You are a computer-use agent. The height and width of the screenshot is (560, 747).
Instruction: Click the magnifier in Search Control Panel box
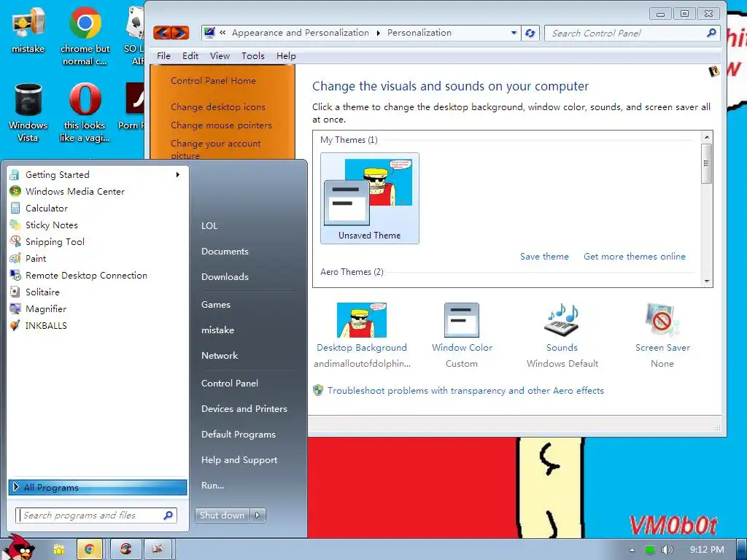tap(711, 33)
